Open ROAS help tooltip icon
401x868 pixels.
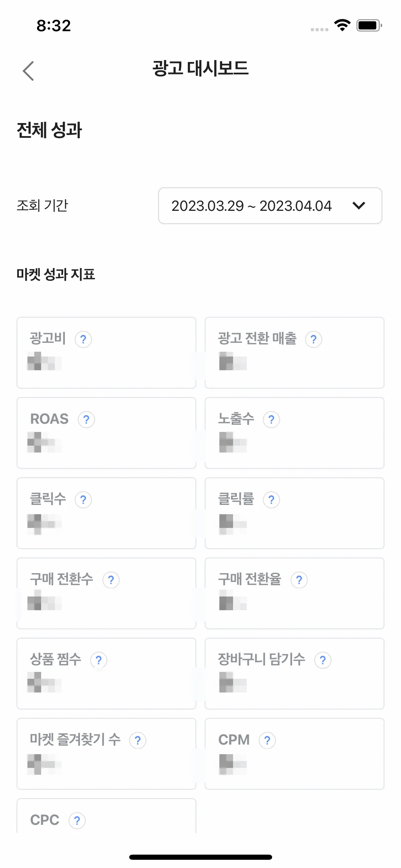(86, 420)
